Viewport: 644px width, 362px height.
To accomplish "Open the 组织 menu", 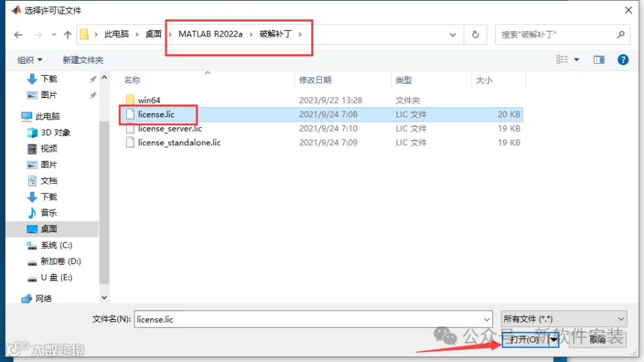I will pos(29,60).
